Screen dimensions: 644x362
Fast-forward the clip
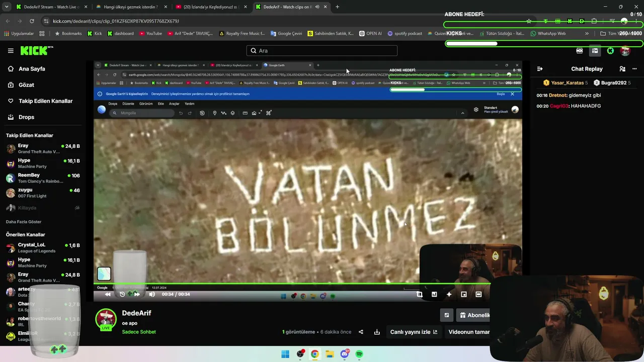(x=137, y=295)
